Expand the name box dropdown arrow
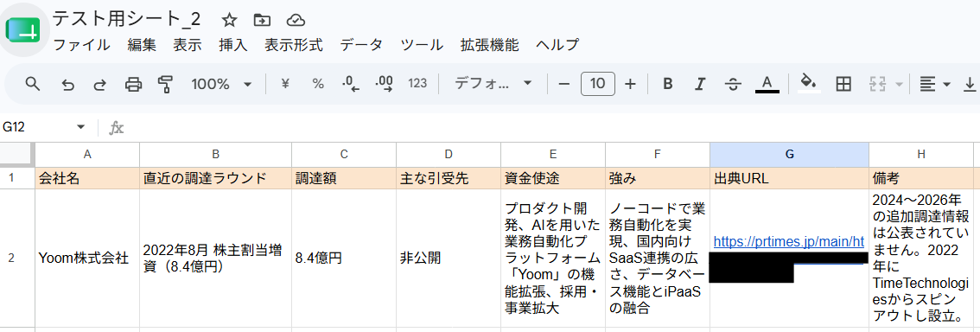This screenshot has height=332, width=980. [x=80, y=128]
